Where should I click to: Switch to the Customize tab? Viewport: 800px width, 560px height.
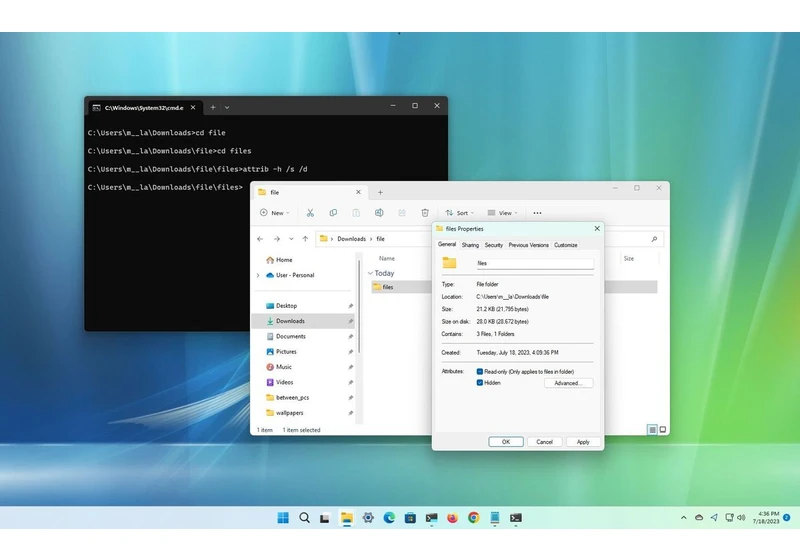tap(566, 245)
